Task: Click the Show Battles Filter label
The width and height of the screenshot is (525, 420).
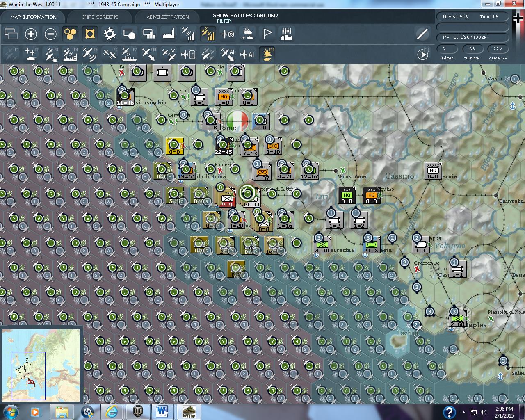Action: click(x=245, y=18)
